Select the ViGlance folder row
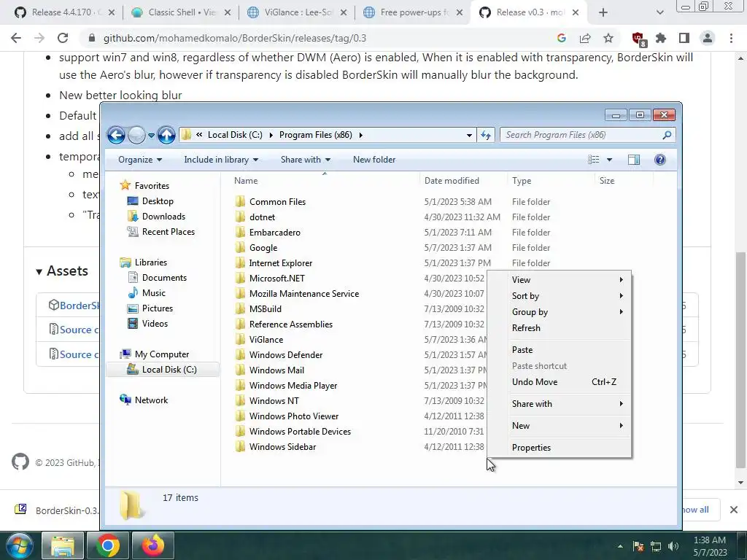This screenshot has height=560, width=747. (266, 340)
